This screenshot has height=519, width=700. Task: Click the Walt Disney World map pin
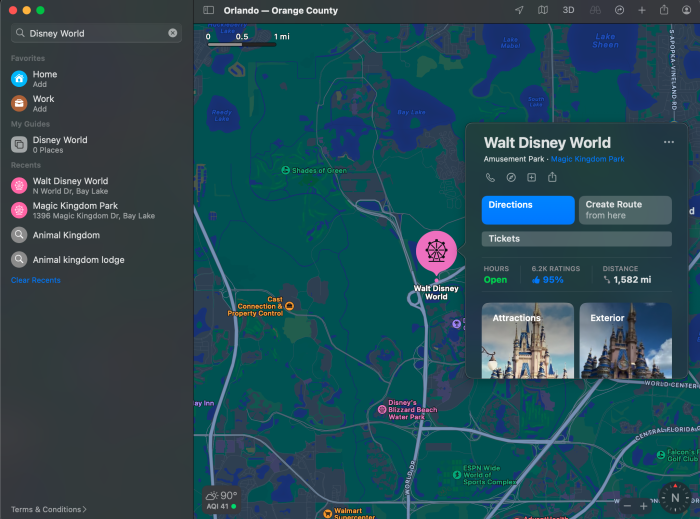[x=436, y=251]
